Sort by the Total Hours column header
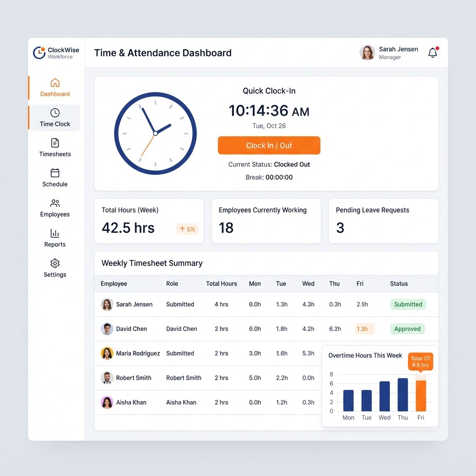 pos(222,284)
